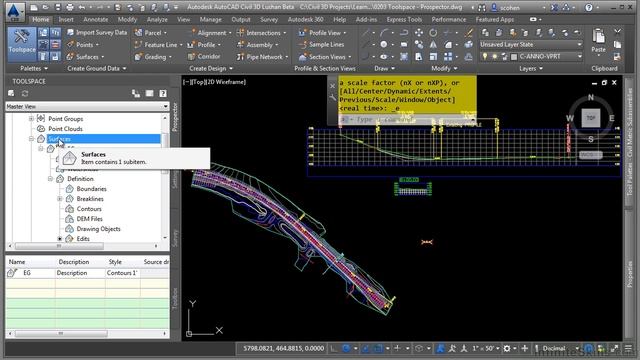This screenshot has height=360, width=640.
Task: Open the Express Tools ribbon tab
Action: coord(404,19)
